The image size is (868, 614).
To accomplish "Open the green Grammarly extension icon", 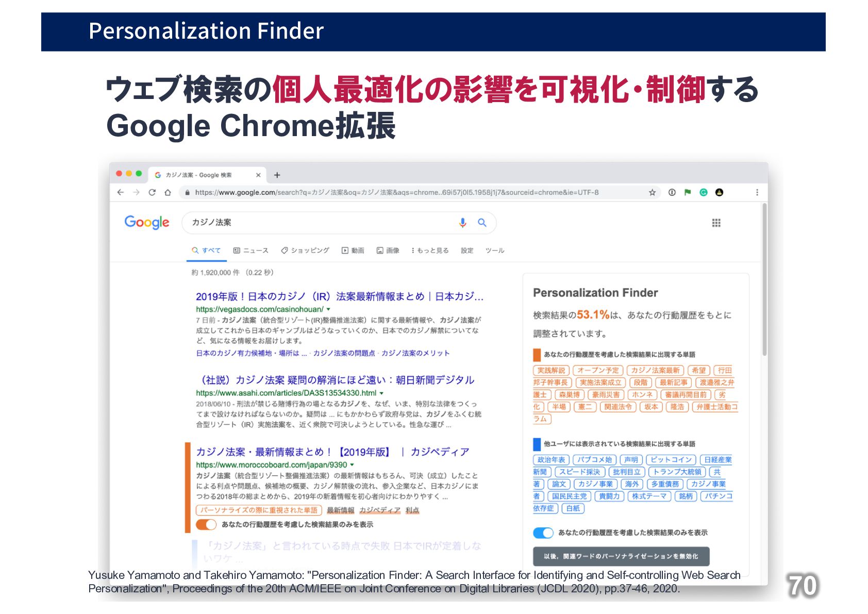I will [x=704, y=192].
